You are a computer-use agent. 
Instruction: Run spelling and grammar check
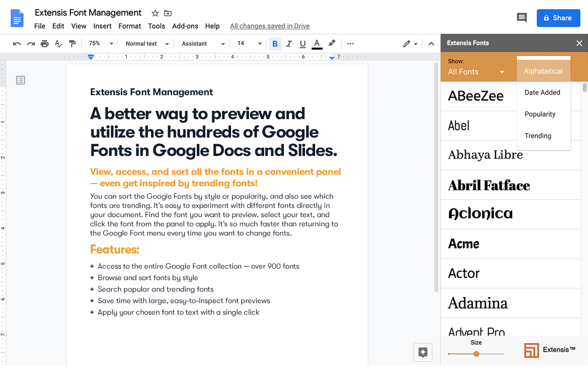pos(58,44)
